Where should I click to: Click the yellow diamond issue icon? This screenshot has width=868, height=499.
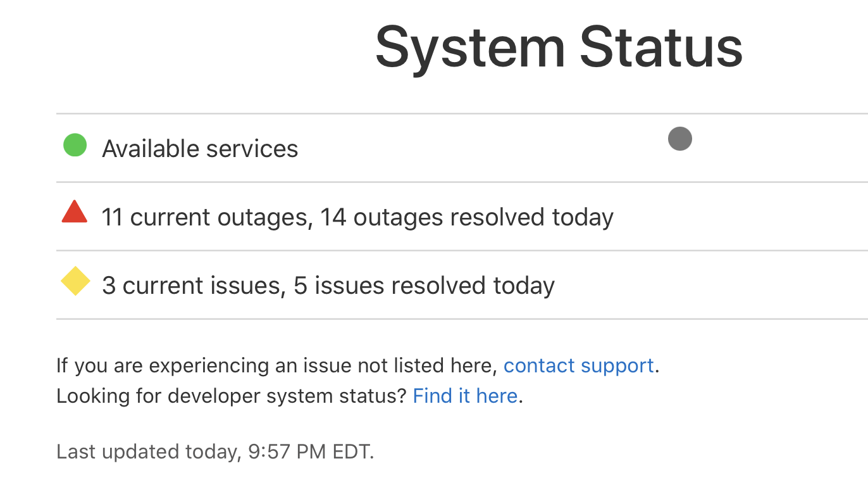tap(75, 281)
